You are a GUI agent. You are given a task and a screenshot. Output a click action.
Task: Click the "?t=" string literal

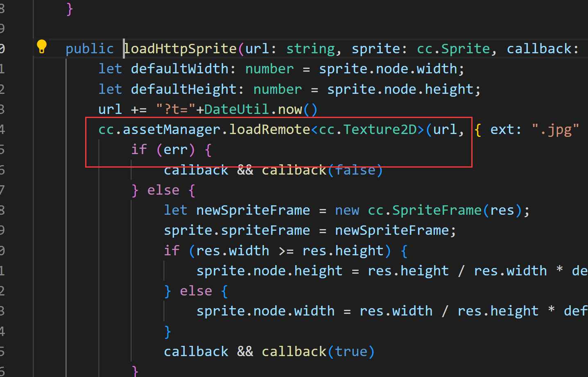click(176, 109)
